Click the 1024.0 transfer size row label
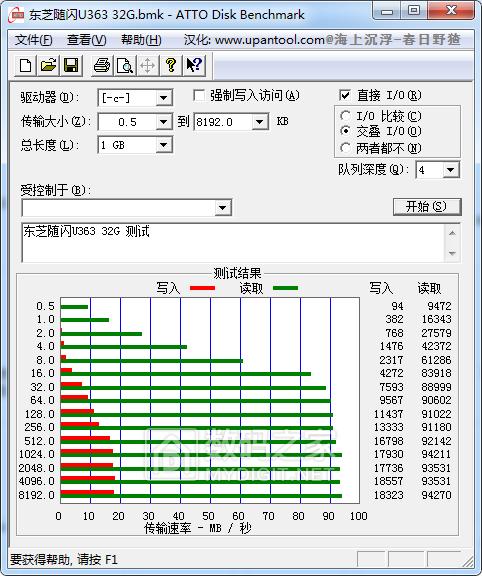The image size is (482, 576). pos(37,454)
